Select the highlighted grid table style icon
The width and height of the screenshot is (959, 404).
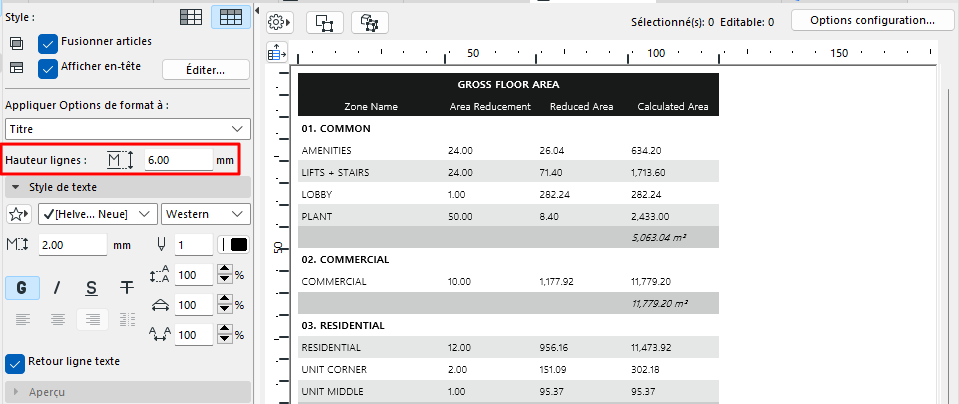coord(231,17)
